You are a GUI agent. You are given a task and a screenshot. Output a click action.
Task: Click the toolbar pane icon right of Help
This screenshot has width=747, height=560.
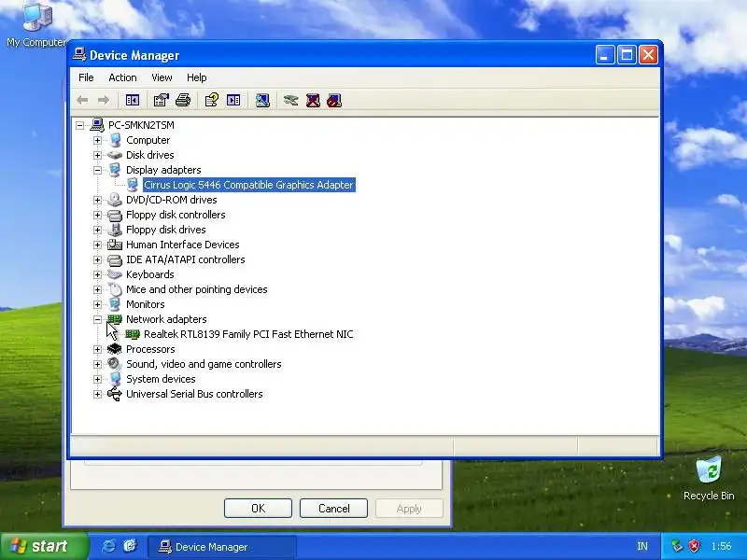pos(233,100)
